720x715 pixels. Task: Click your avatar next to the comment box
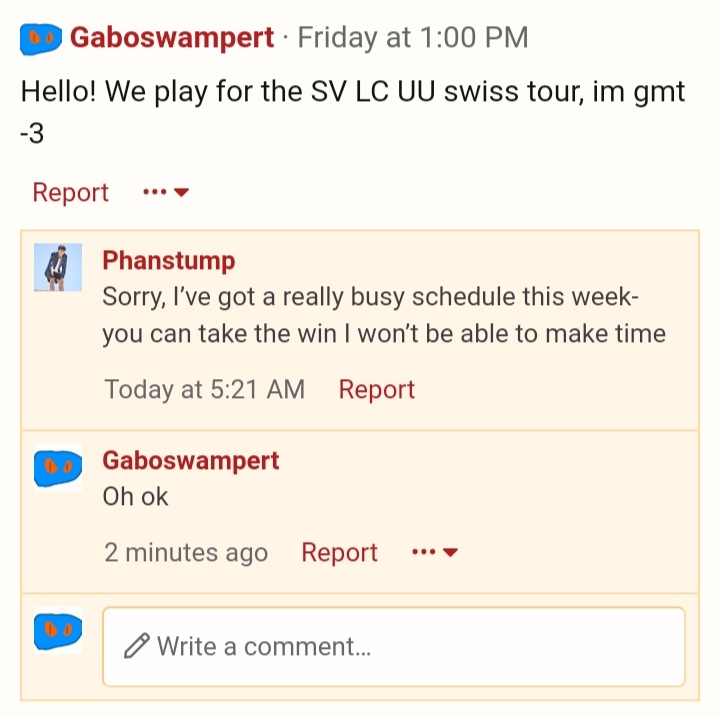(58, 630)
